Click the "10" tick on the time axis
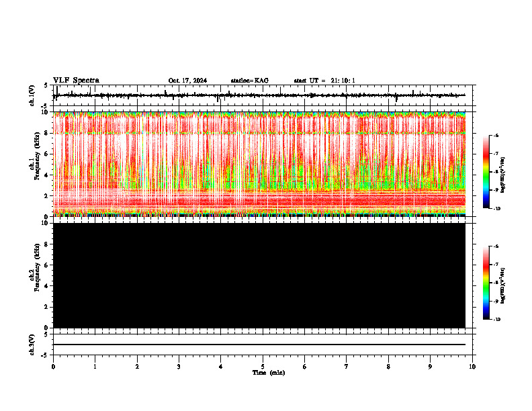This screenshot has height=411, width=532. (472, 367)
